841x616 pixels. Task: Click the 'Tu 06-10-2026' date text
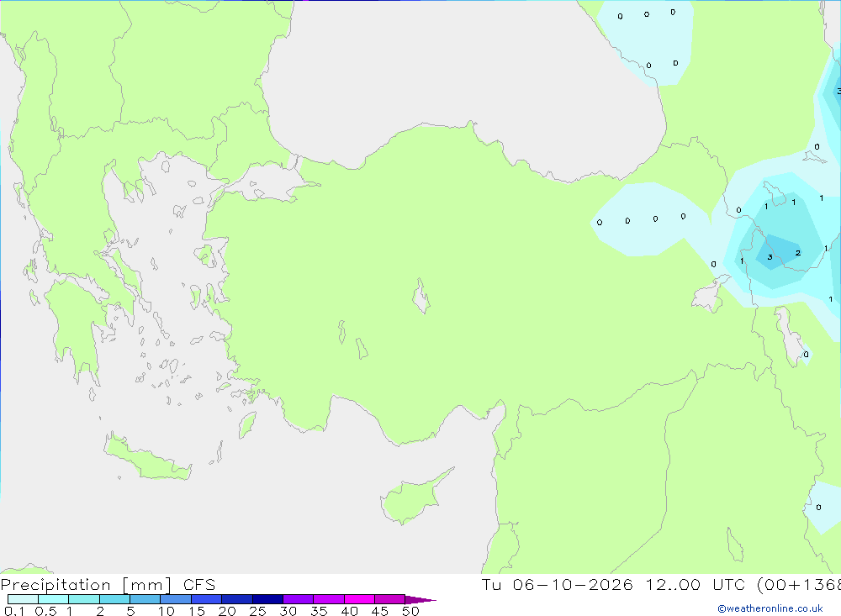point(558,584)
